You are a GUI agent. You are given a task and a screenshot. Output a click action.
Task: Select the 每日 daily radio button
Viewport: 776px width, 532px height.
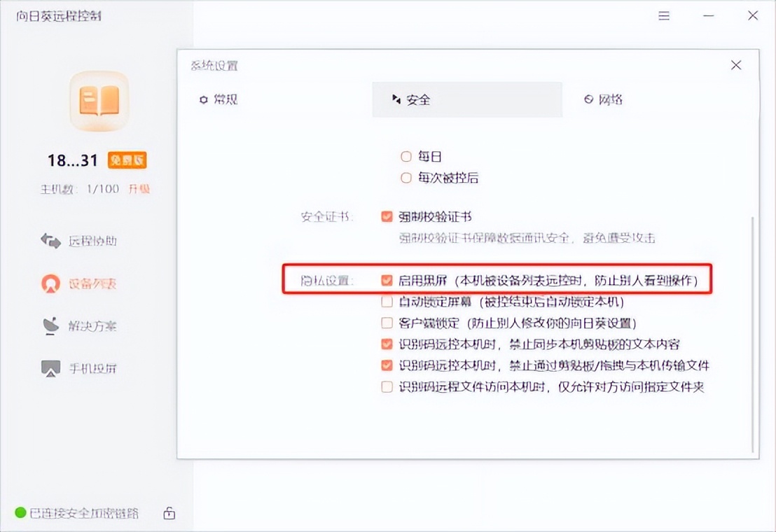(x=406, y=157)
